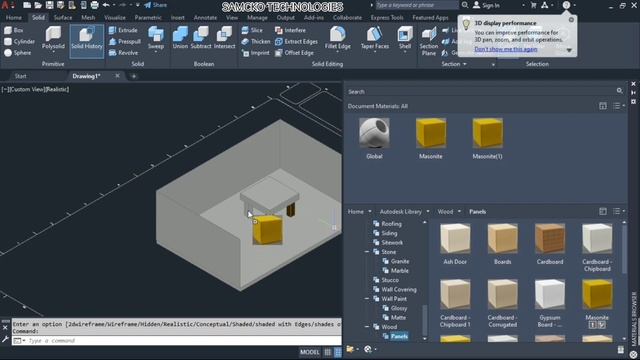Click the Fillet Edge tool
Screen dimensions: 640x360
338,38
